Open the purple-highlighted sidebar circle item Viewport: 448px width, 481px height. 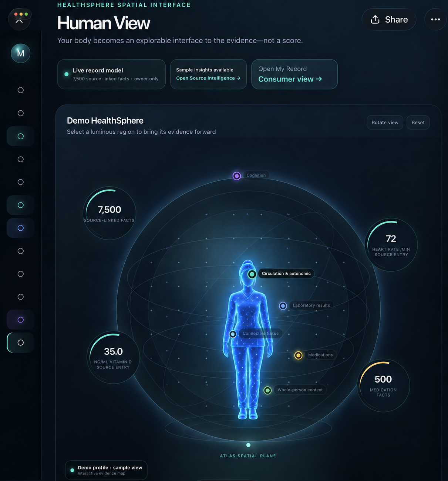point(21,320)
